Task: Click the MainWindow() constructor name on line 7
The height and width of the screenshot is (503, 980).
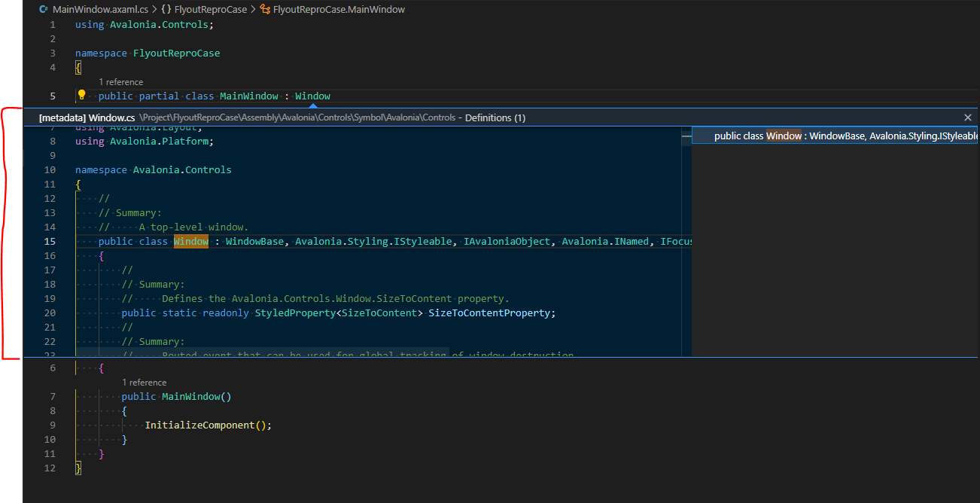Action: [x=191, y=396]
